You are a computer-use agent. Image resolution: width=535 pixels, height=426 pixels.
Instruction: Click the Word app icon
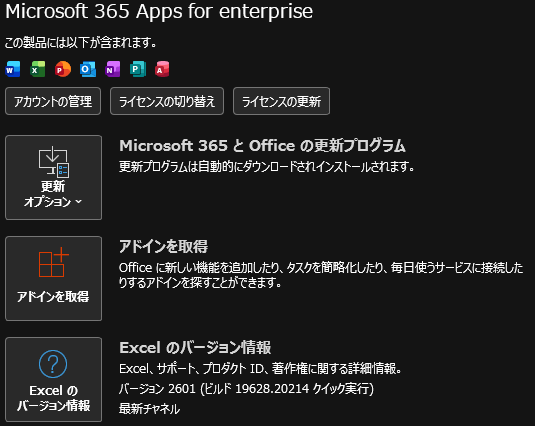tap(13, 69)
